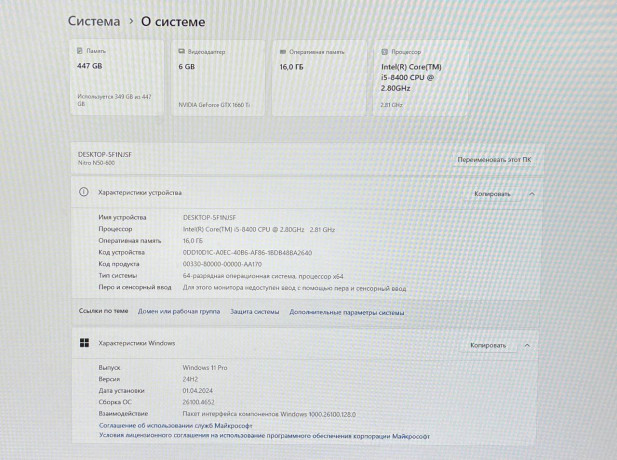The width and height of the screenshot is (617, 460).
Task: Click the chevron separator after Система
Action: tap(131, 21)
